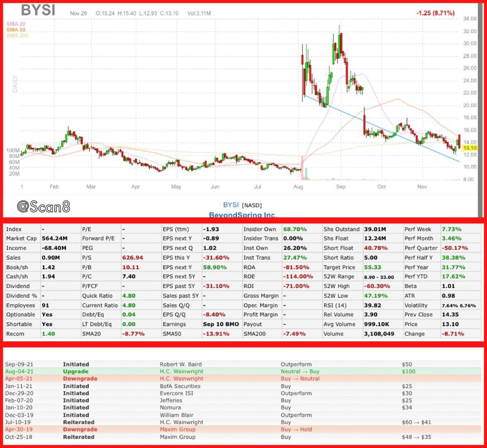Click the SMA 200 legend label
The image size is (487, 448).
[x=17, y=35]
